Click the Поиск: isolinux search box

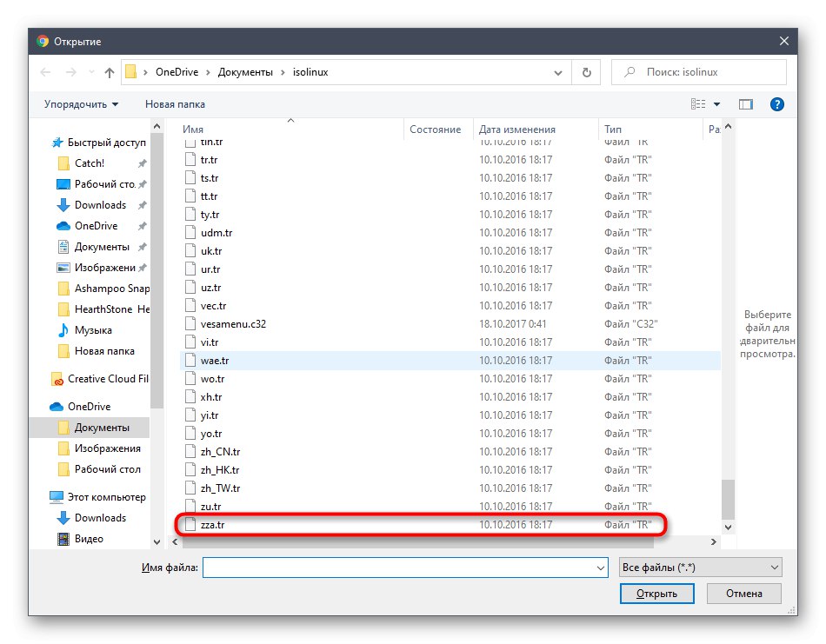(x=698, y=72)
